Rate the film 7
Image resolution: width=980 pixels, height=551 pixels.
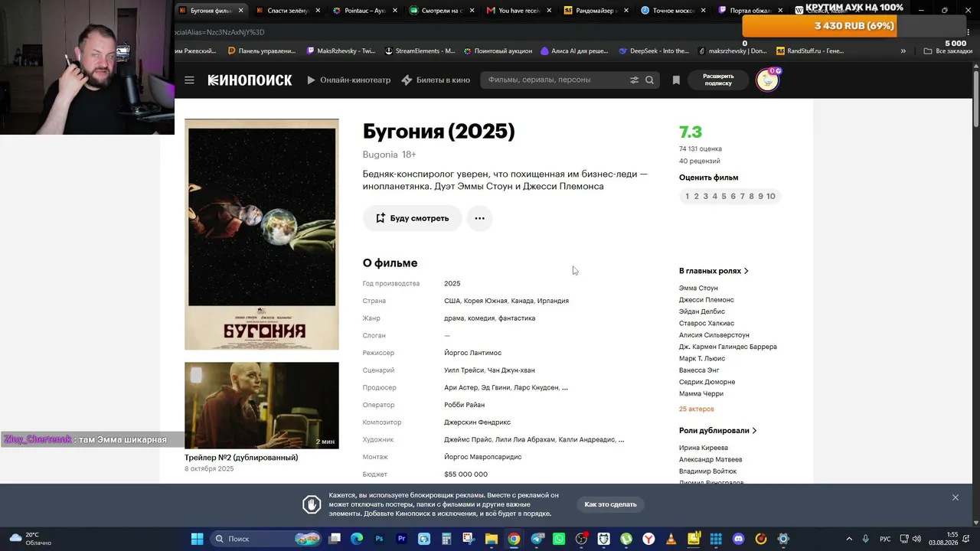point(742,197)
